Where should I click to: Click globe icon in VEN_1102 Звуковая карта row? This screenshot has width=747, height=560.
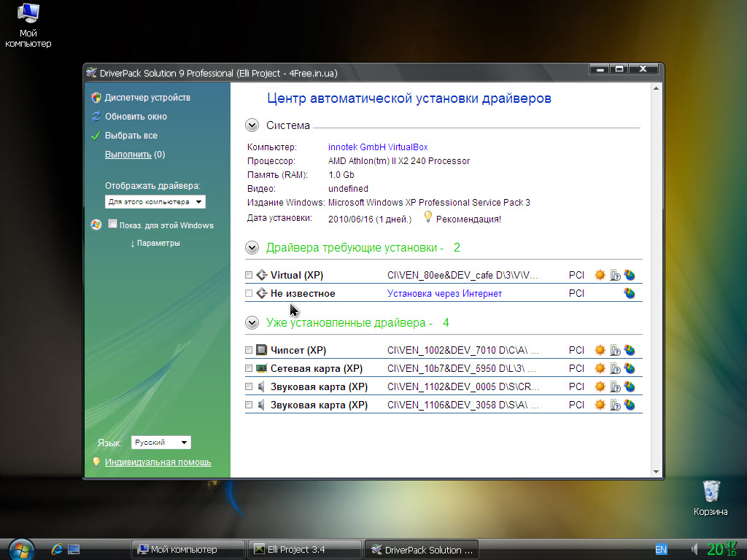click(630, 386)
